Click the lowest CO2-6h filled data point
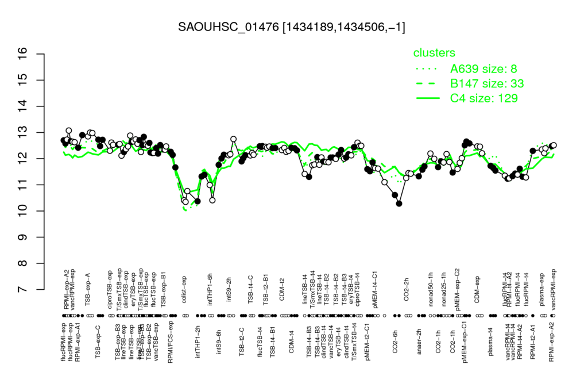This screenshot has width=588, height=368. click(x=400, y=204)
